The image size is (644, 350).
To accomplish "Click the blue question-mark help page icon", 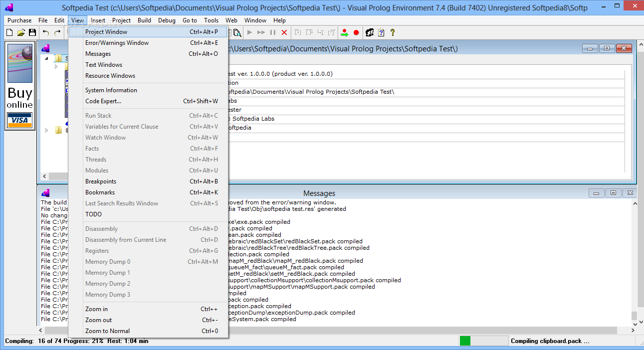I will coord(381,32).
